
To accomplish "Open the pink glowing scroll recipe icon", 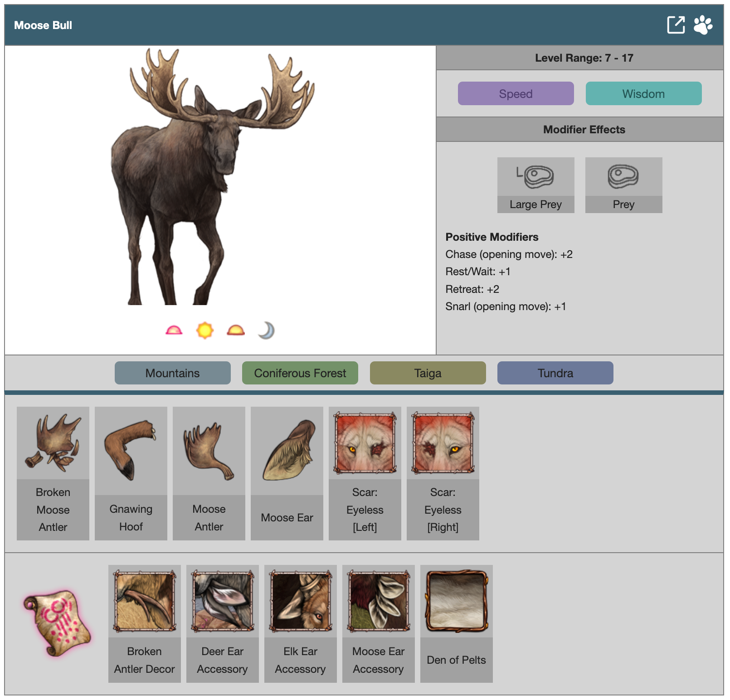I will click(x=57, y=623).
